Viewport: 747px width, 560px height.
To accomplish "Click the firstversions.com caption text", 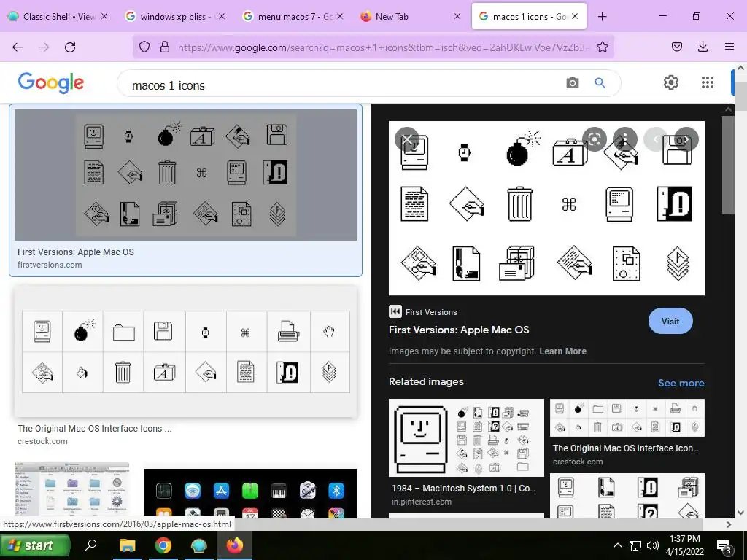I will pos(50,265).
